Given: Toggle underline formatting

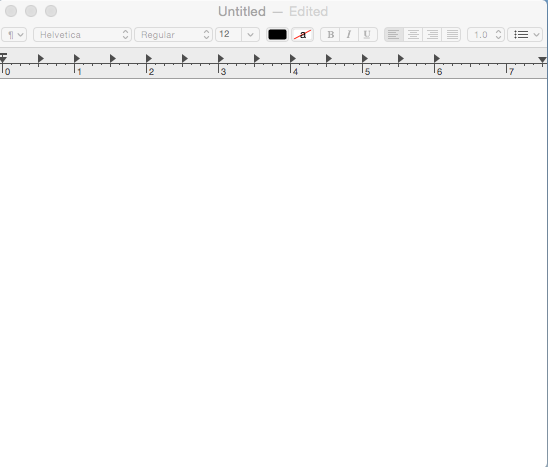Looking at the screenshot, I should coord(367,35).
